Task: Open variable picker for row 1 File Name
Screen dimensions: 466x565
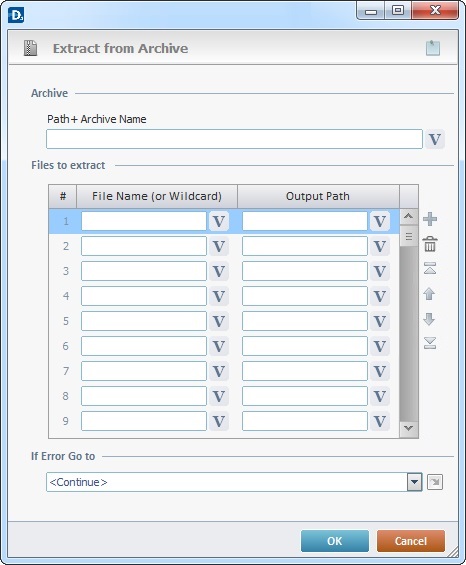Action: point(219,221)
